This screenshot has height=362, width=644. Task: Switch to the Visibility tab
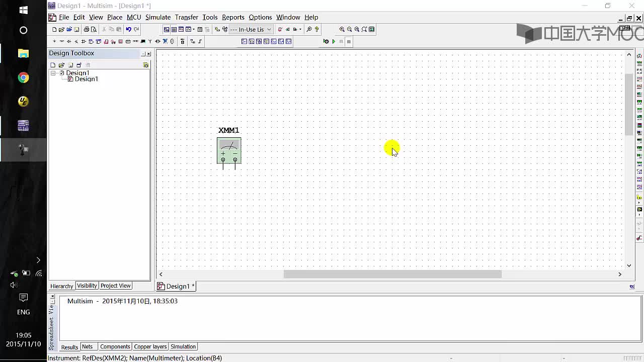click(x=87, y=286)
